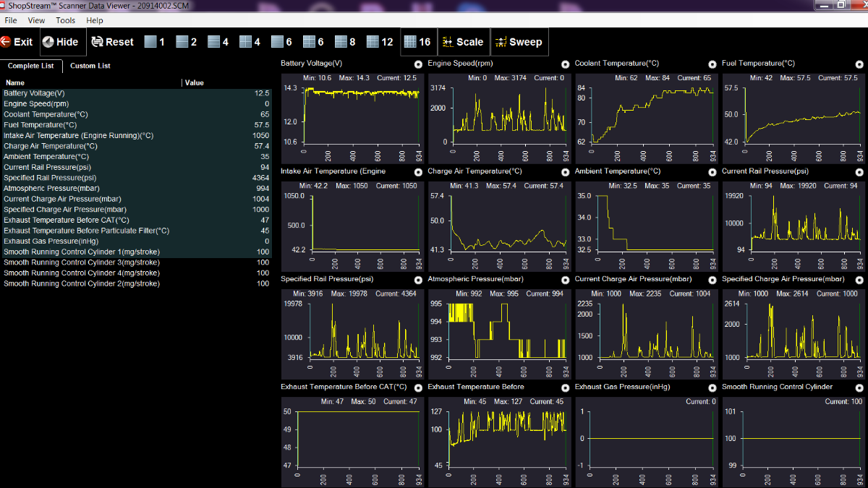This screenshot has width=868, height=488.
Task: Switch to the Complete List tab
Action: pyautogui.click(x=31, y=66)
